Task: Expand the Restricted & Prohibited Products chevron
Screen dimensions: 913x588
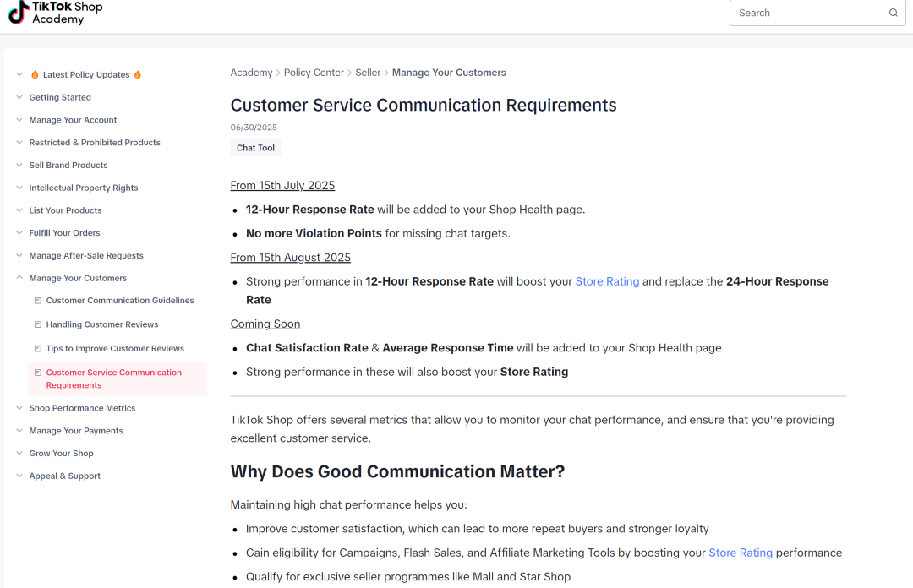Action: pos(19,143)
